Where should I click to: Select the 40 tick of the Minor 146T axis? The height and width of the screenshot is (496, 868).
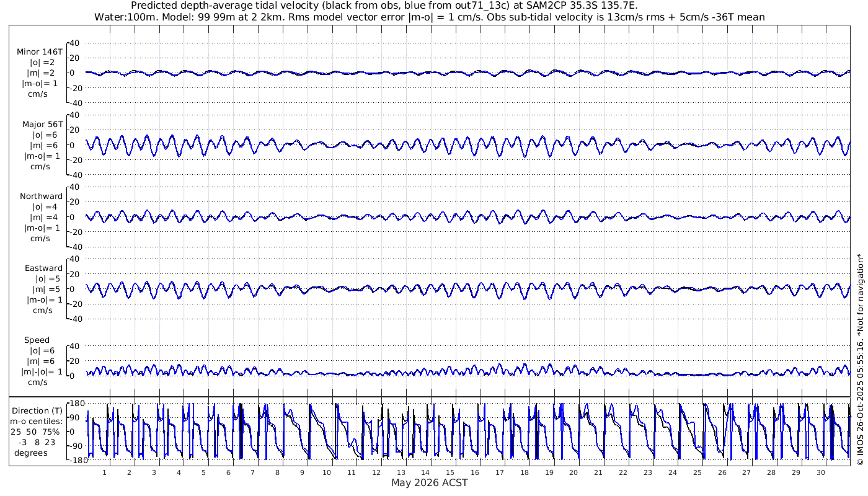[x=75, y=43]
